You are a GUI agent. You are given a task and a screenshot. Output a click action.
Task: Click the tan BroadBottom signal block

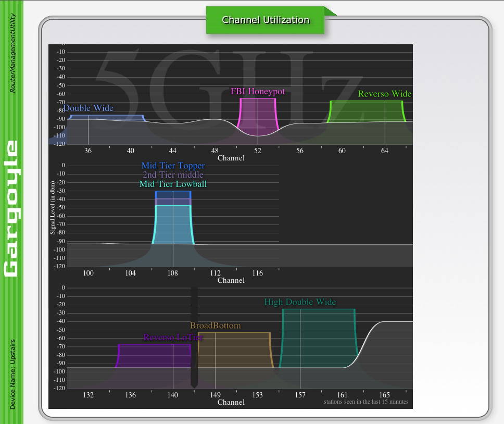click(x=235, y=350)
